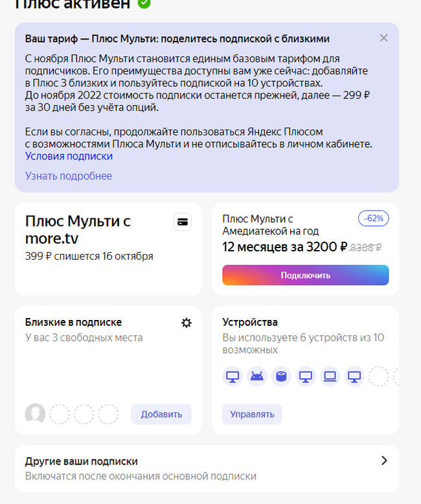The height and width of the screenshot is (504, 421).
Task: Click the payment card icon on the plan card
Action: 183,222
